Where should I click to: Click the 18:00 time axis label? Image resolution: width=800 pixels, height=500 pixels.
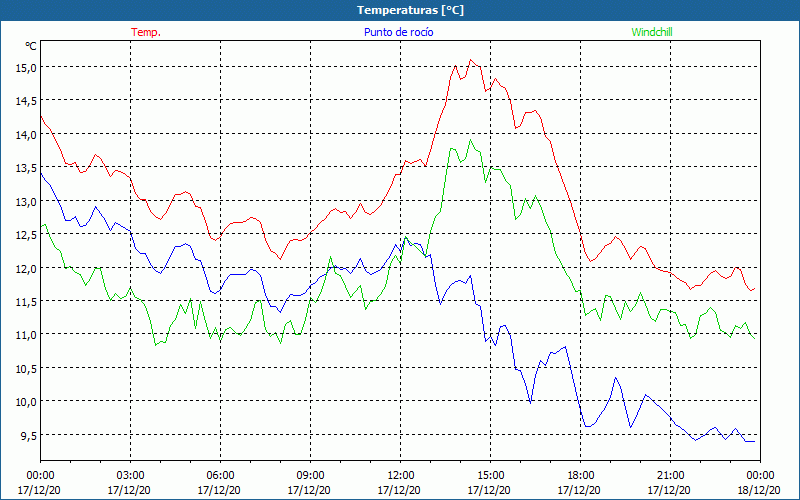click(580, 476)
